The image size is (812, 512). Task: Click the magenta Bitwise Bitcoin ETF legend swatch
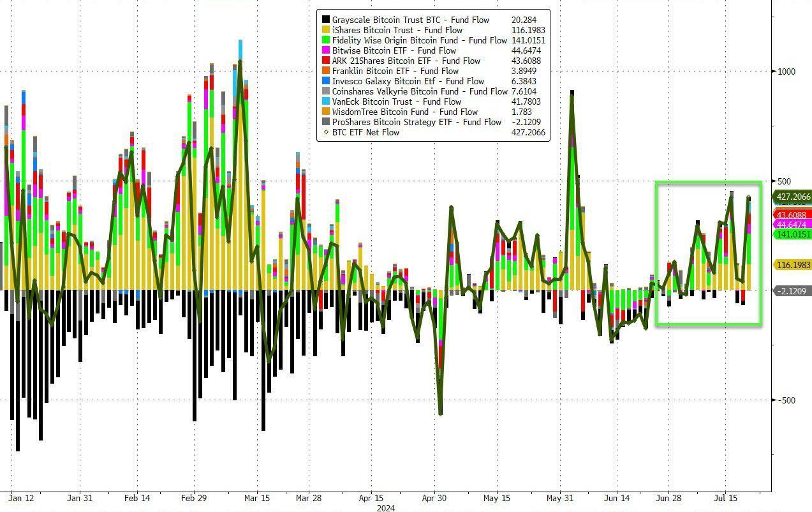[x=326, y=50]
